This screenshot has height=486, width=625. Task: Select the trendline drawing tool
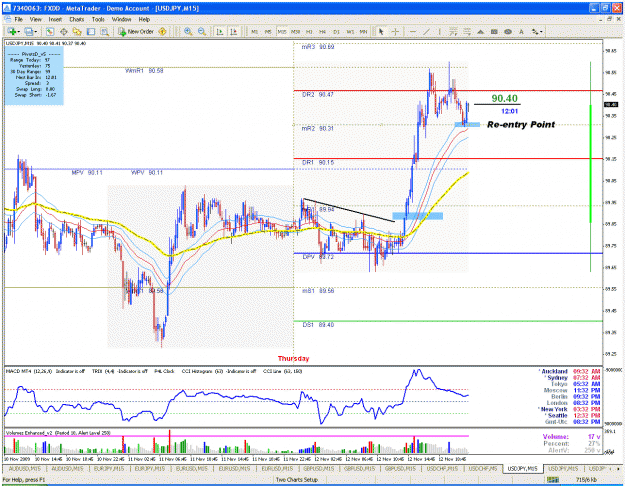[x=426, y=31]
